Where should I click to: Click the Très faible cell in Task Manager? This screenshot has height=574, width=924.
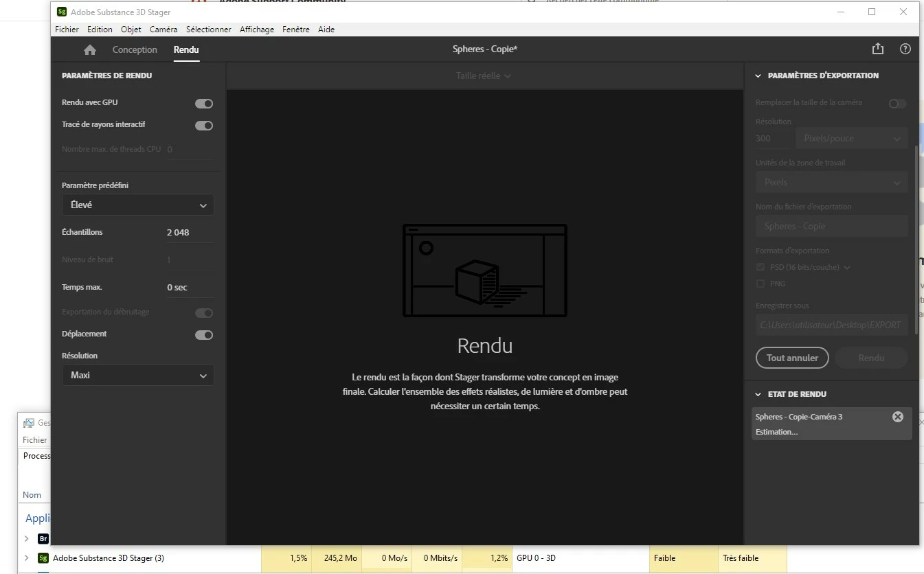coord(752,558)
